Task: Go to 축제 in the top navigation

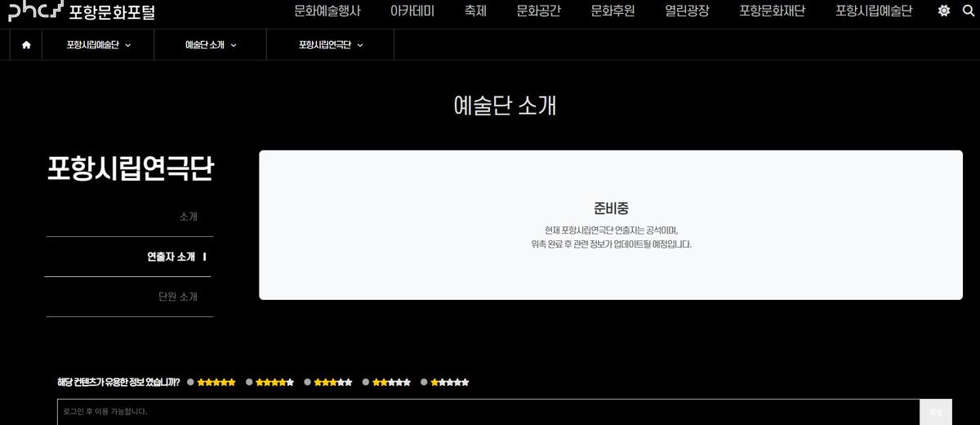Action: pos(475,11)
